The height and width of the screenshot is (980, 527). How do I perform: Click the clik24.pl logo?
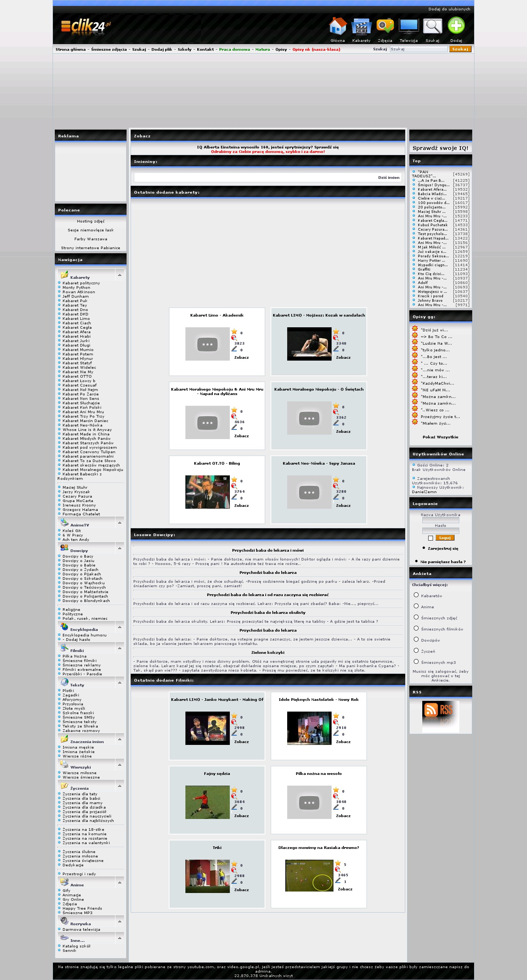(86, 27)
